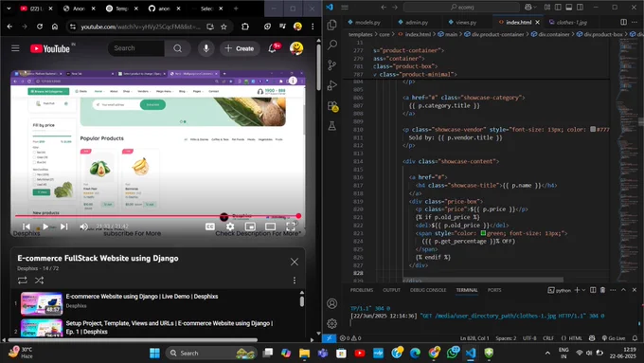
Task: Mute the video volume
Action: click(83, 227)
